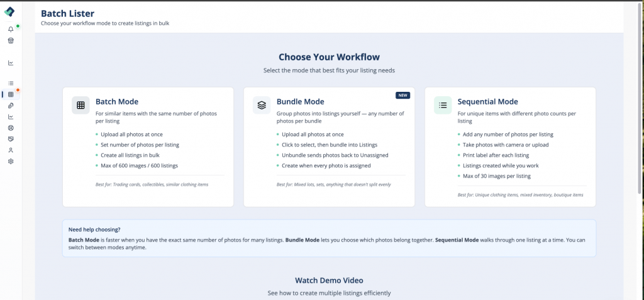Click the list icon on Sequential Mode card
Screen dimensions: 644x300
[x=443, y=105]
